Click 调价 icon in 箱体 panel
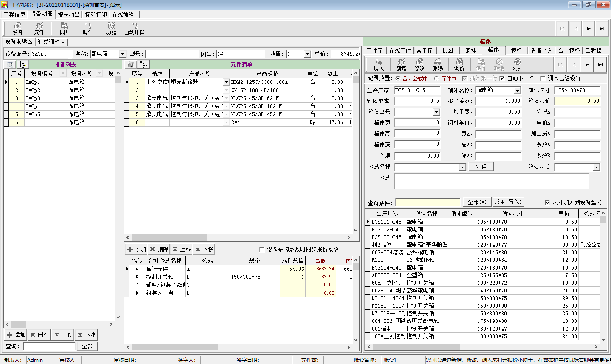The width and height of the screenshot is (611, 364). coord(459,65)
